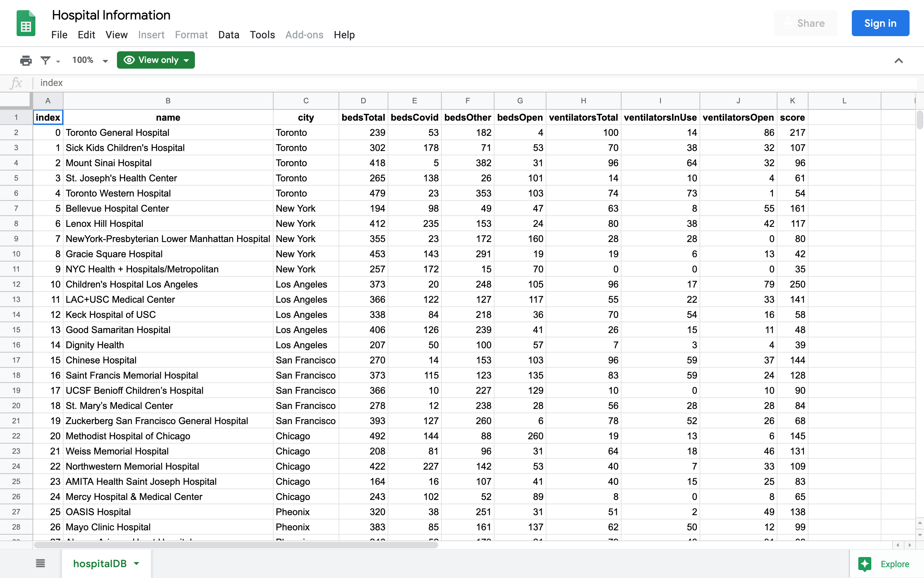Viewport: 924px width, 578px height.
Task: Select column K header
Action: (x=792, y=100)
